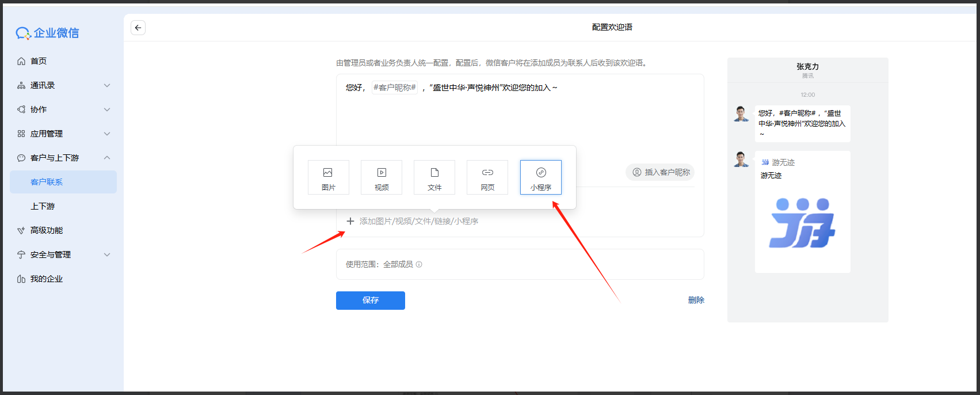This screenshot has height=395, width=980.
Task: Click the 游无迹 mini program preview thumbnail
Action: [802, 223]
